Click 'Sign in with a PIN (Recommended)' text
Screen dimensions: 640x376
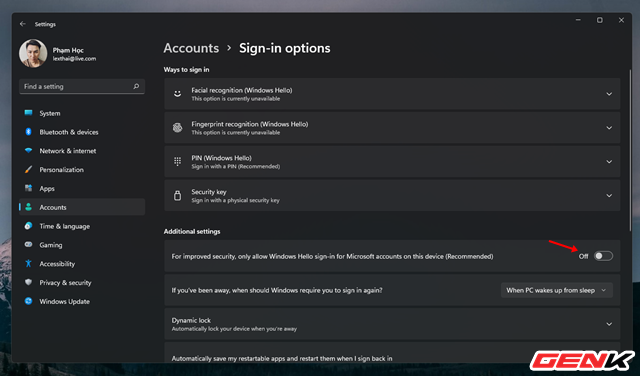236,167
